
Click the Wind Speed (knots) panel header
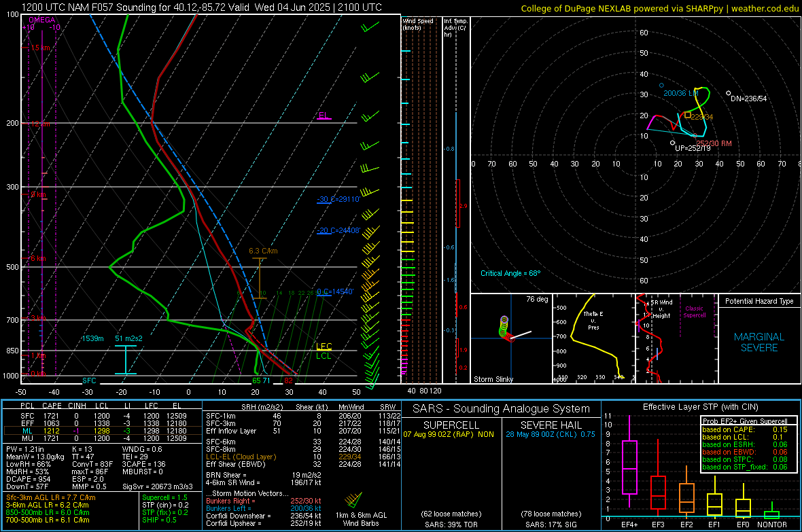(417, 24)
